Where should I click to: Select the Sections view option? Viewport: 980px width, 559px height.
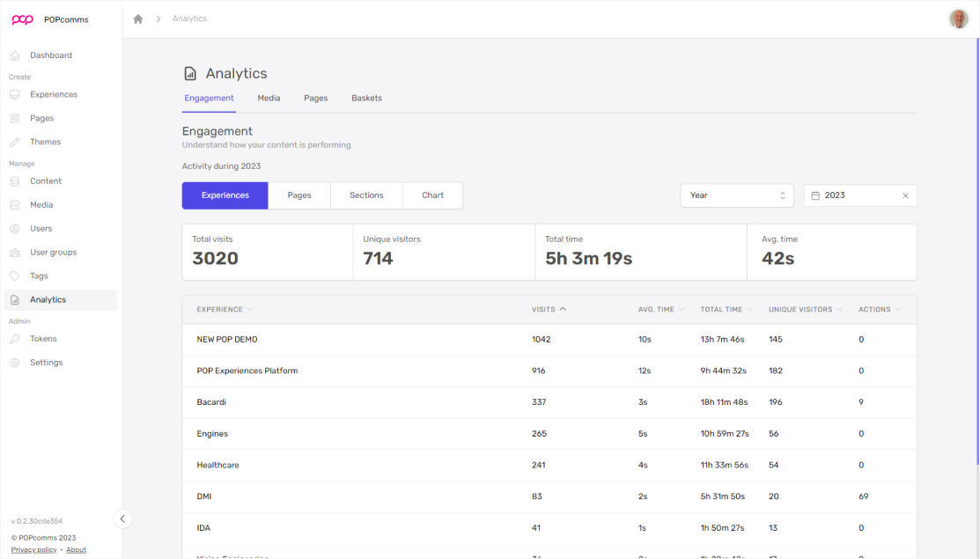(x=366, y=195)
